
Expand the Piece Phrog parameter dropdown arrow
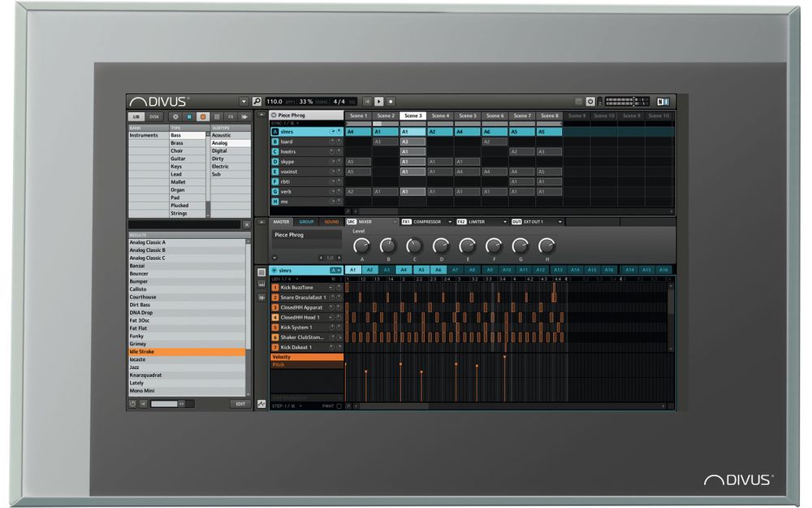pyautogui.click(x=274, y=258)
